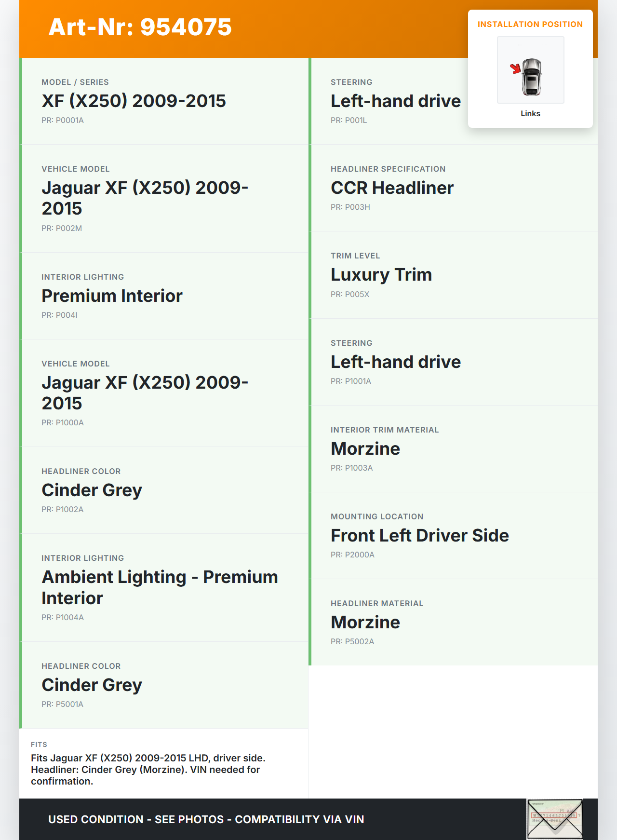617x840 pixels.
Task: Click Morzine under Interior Trim Material
Action: tap(365, 449)
